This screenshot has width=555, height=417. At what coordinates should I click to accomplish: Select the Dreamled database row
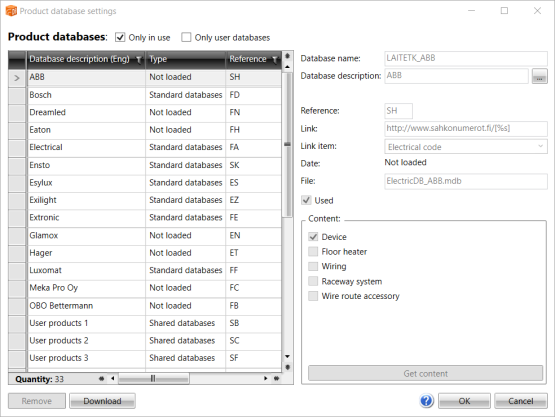(x=145, y=113)
